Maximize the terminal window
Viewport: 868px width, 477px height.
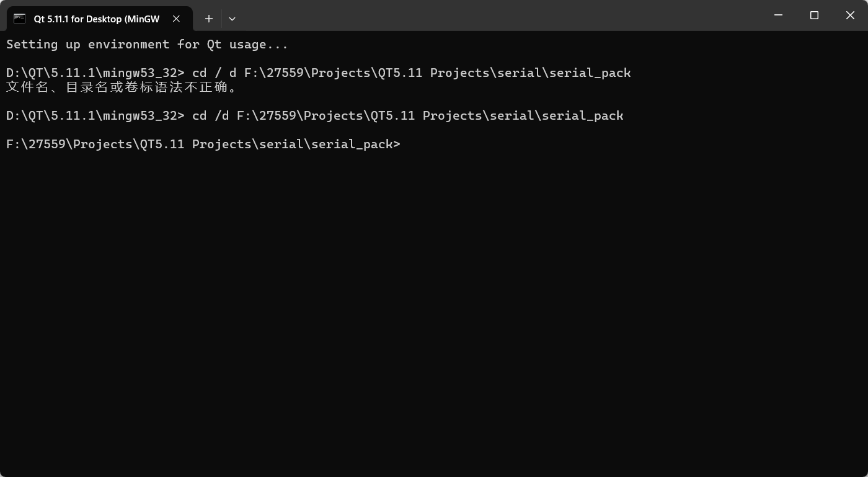tap(814, 15)
